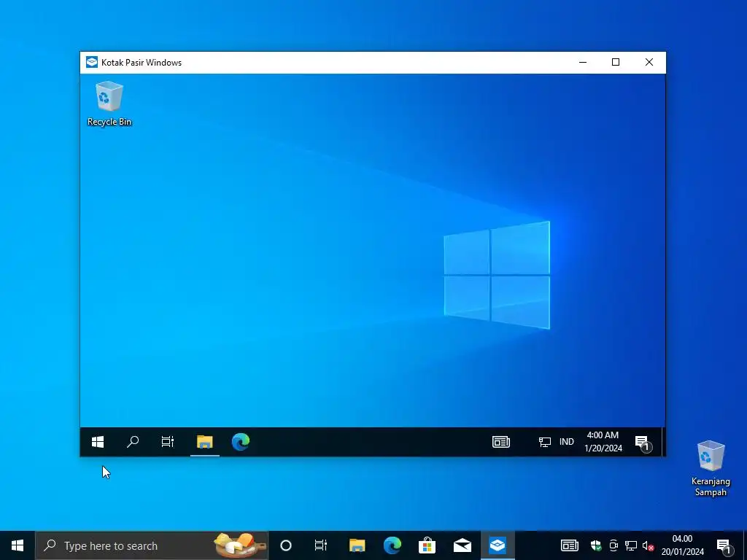Open the host notification center icon
Viewport: 747px width, 560px height.
(x=724, y=547)
